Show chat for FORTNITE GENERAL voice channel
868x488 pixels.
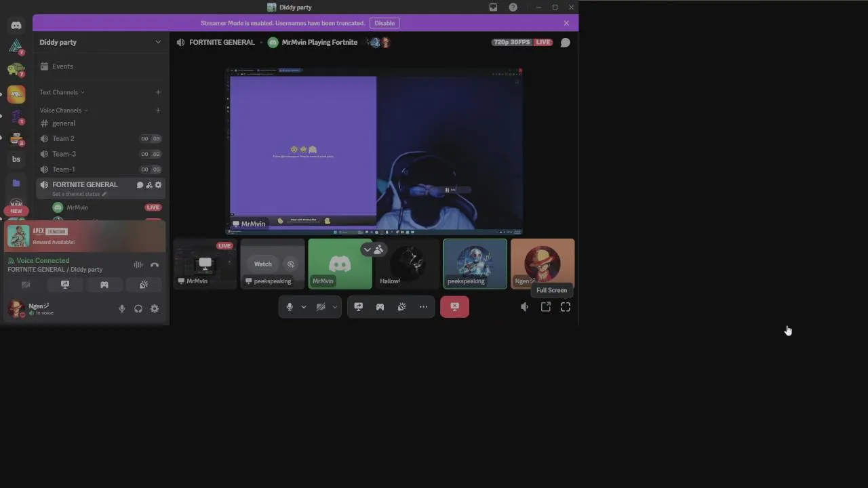[x=565, y=42]
